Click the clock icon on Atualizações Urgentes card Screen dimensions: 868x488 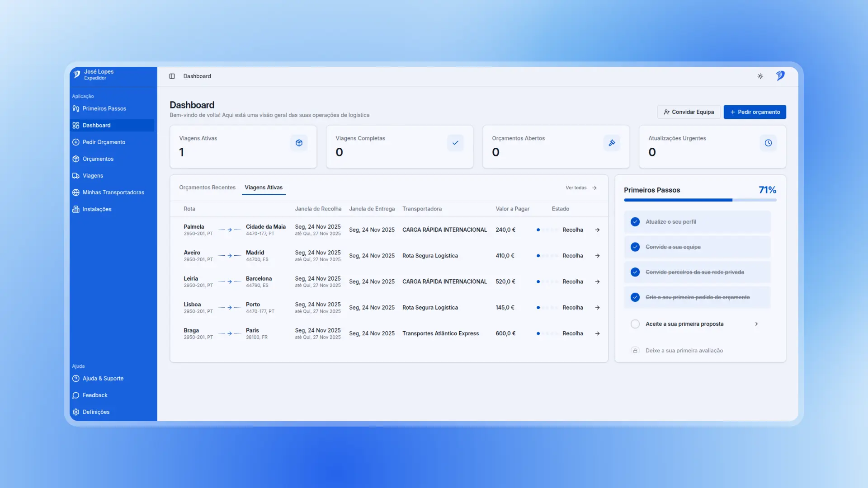coord(768,143)
